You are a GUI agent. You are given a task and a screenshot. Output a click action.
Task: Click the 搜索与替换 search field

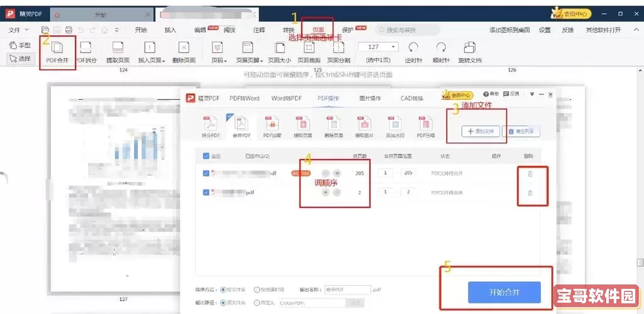point(407,30)
